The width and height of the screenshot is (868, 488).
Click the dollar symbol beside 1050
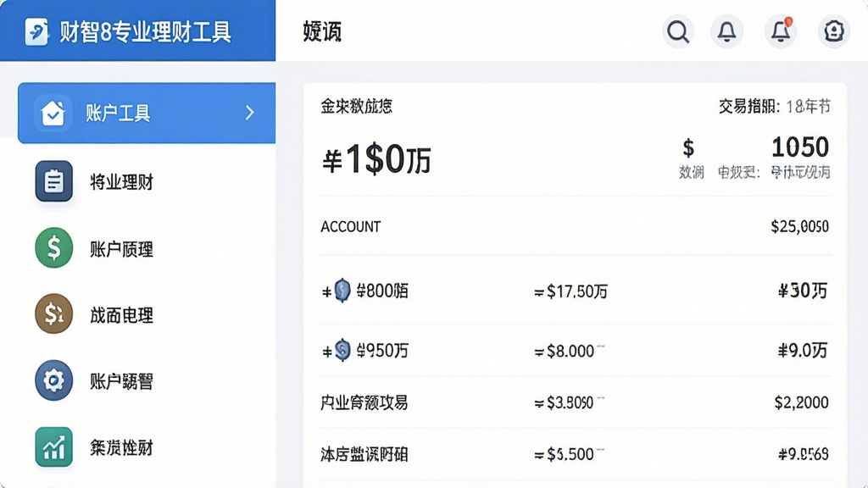click(x=688, y=148)
